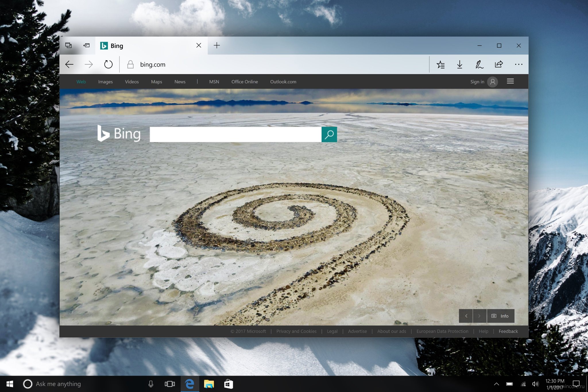Click the Share icon

[x=499, y=64]
